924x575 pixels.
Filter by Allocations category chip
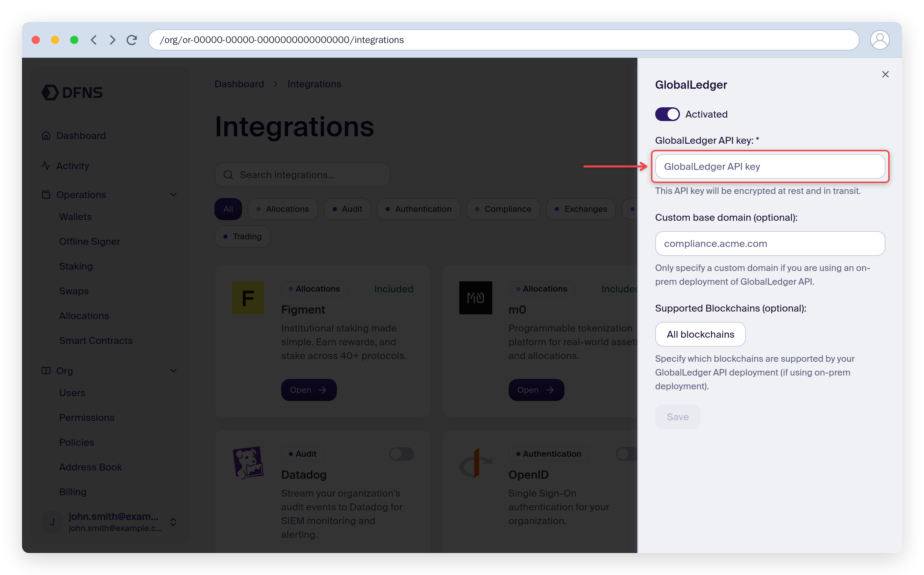(283, 209)
